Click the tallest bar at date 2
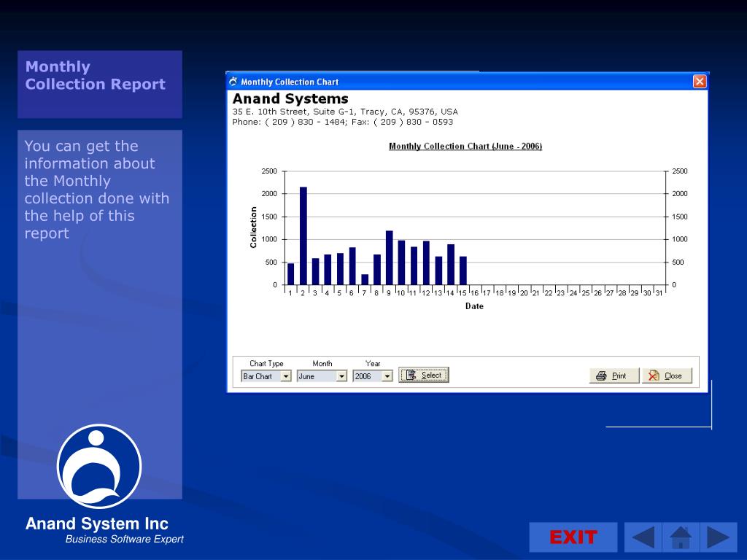 (x=303, y=236)
